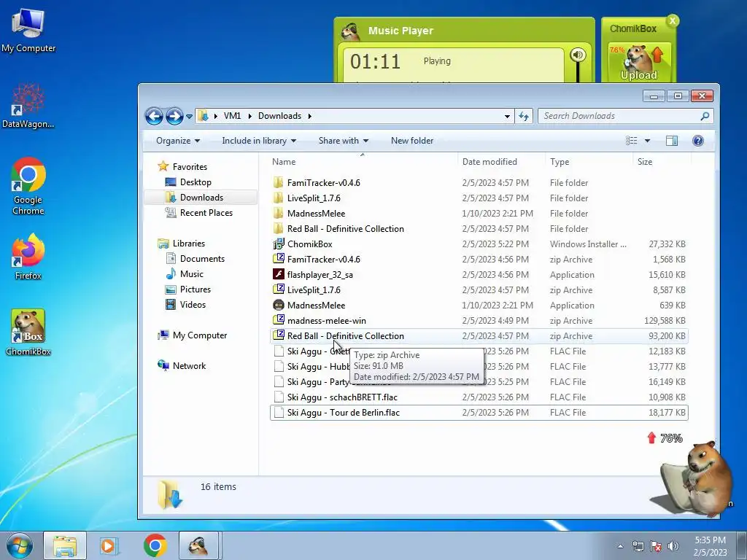747x560 pixels.
Task: Click the refresh button beside address bar
Action: tap(524, 116)
